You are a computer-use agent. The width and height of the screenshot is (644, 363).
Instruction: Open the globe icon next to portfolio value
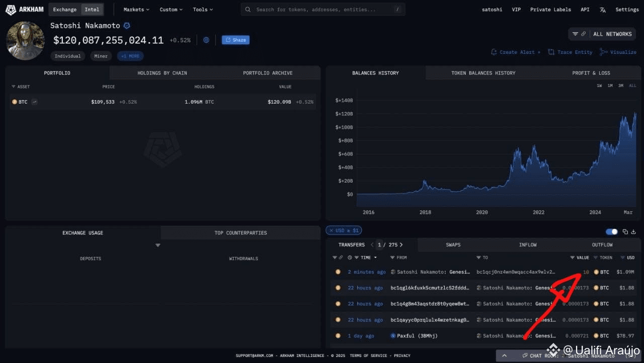pyautogui.click(x=206, y=40)
